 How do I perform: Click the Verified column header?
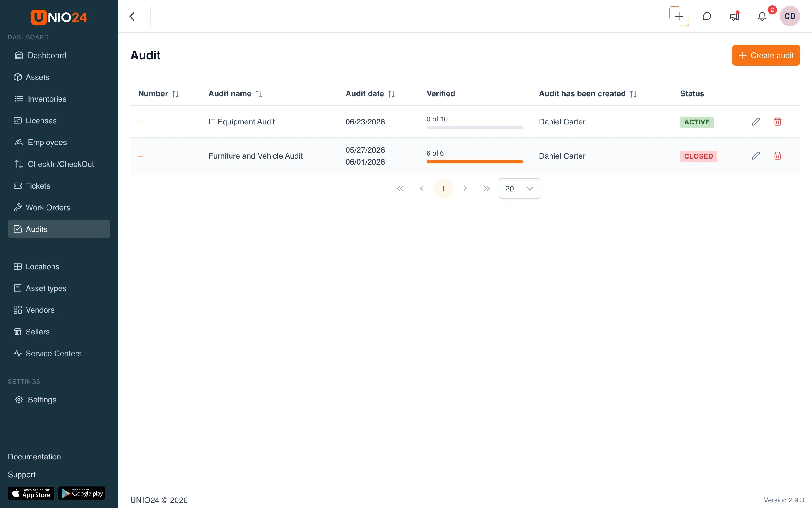tap(441, 94)
